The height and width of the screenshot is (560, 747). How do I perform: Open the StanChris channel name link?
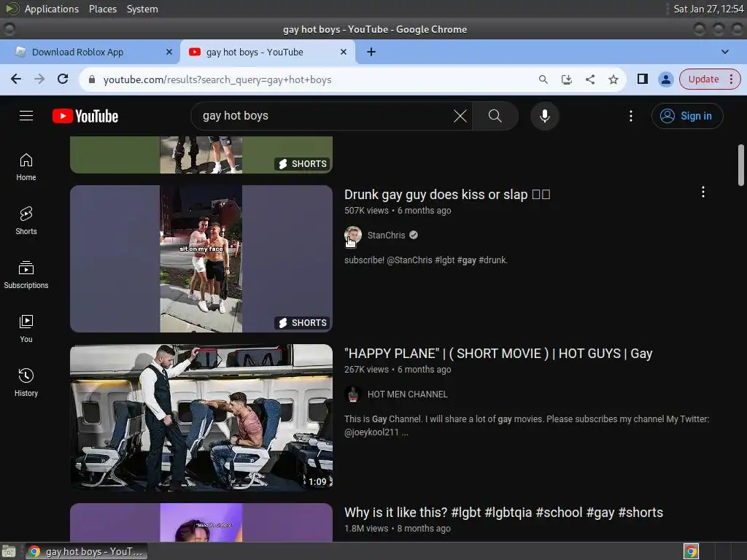click(x=387, y=236)
